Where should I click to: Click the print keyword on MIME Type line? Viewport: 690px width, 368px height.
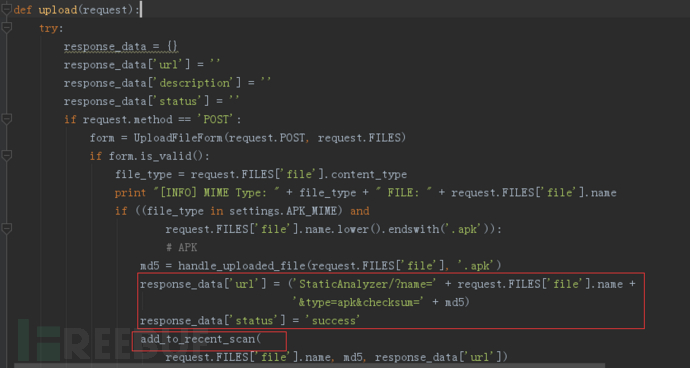[130, 193]
